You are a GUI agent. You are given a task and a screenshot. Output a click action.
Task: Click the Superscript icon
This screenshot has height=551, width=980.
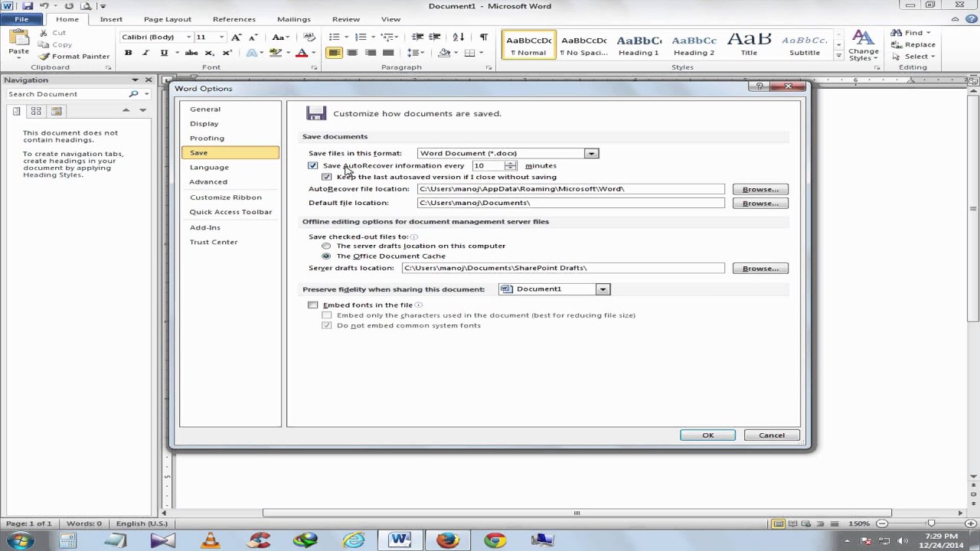[x=227, y=53]
